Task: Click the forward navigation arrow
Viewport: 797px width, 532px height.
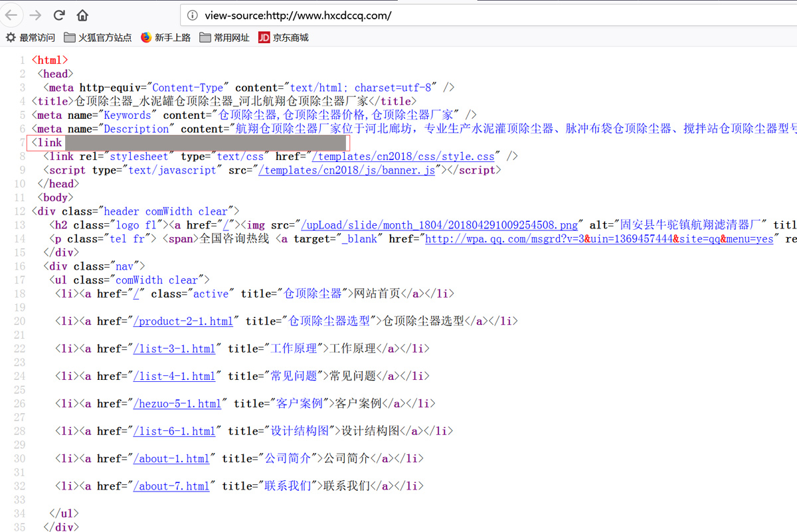Action: 35,15
